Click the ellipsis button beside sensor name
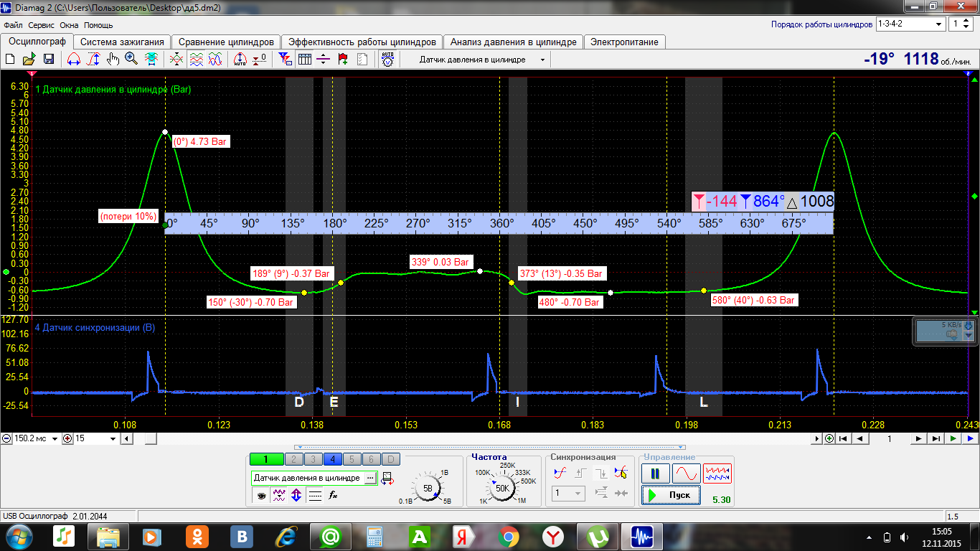This screenshot has height=551, width=980. 370,478
